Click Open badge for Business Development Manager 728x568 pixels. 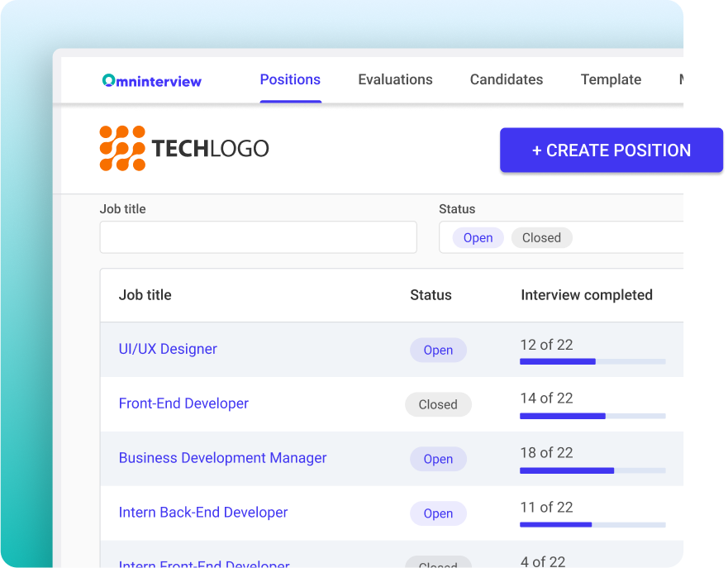click(438, 459)
